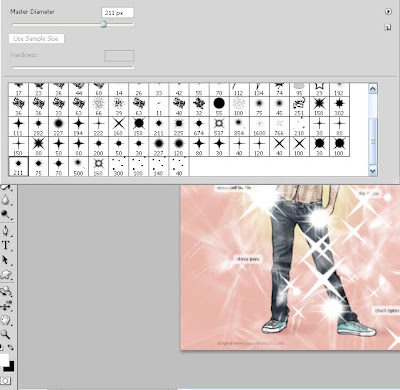Image resolution: width=400 pixels, height=390 pixels.
Task: Select the Blur tool (water drop)
Action: [x=5, y=200]
